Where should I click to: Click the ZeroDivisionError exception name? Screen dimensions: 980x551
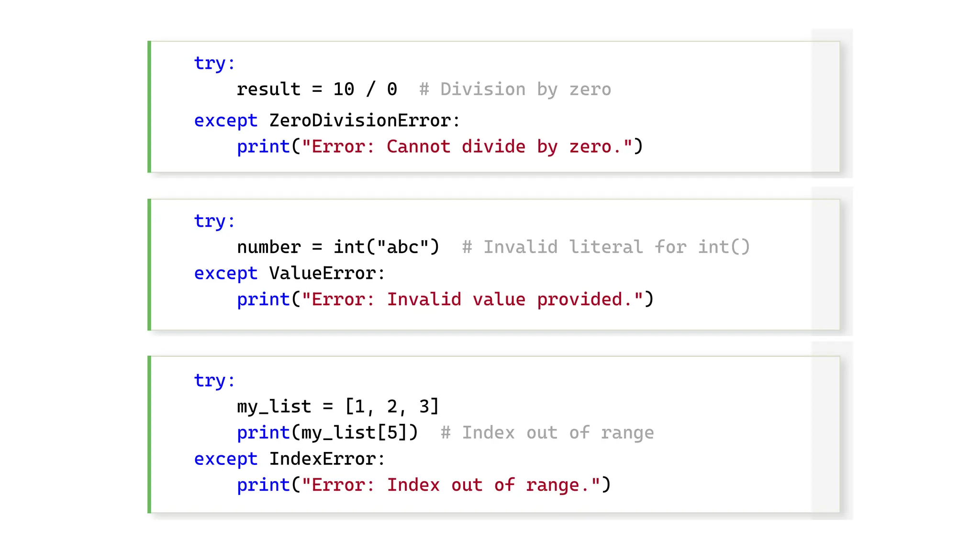tap(361, 120)
